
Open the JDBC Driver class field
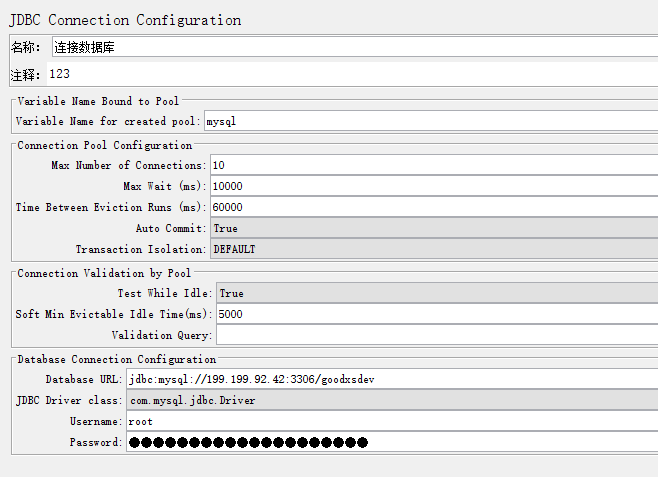point(390,400)
